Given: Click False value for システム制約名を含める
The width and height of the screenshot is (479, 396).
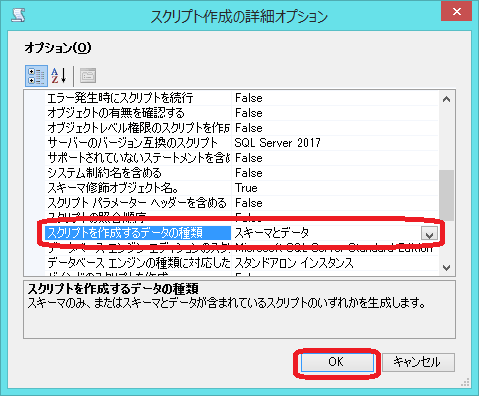Looking at the screenshot, I should pyautogui.click(x=249, y=173).
